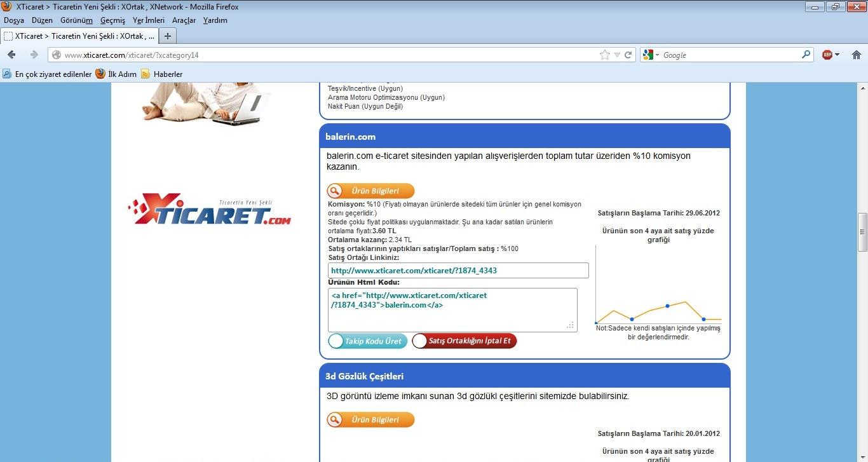Open the Yer İmleri menu
868x462 pixels.
click(149, 20)
